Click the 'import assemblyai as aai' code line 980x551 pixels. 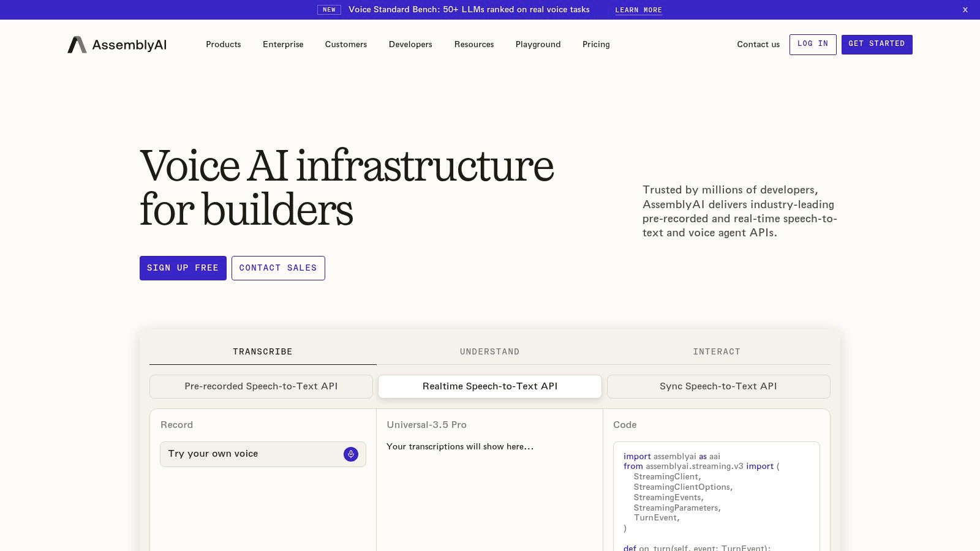[x=672, y=456]
